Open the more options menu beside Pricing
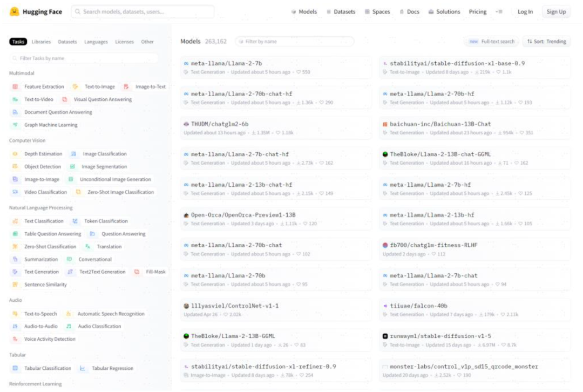Image resolution: width=583 pixels, height=392 pixels. pos(499,12)
